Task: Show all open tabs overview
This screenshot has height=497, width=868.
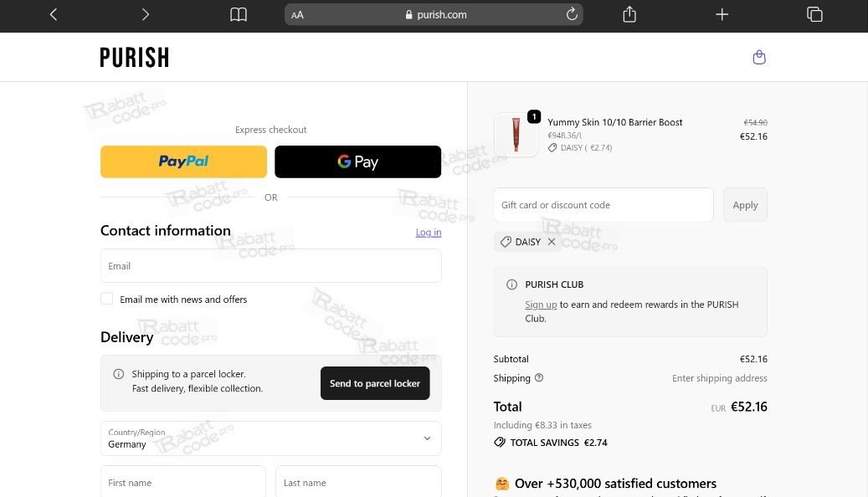Action: click(814, 14)
